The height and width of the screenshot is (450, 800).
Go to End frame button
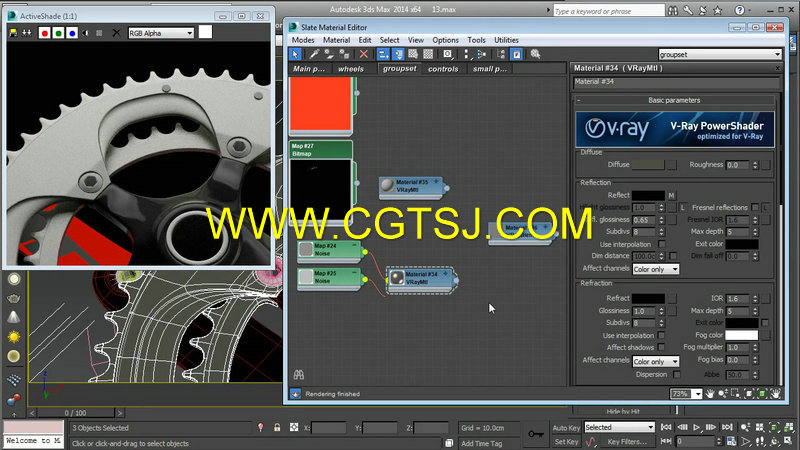pyautogui.click(x=727, y=427)
